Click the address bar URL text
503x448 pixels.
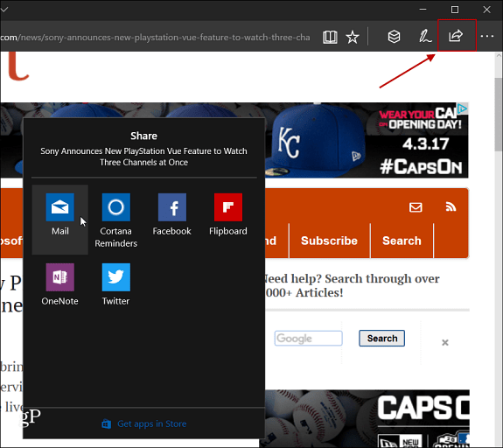155,38
